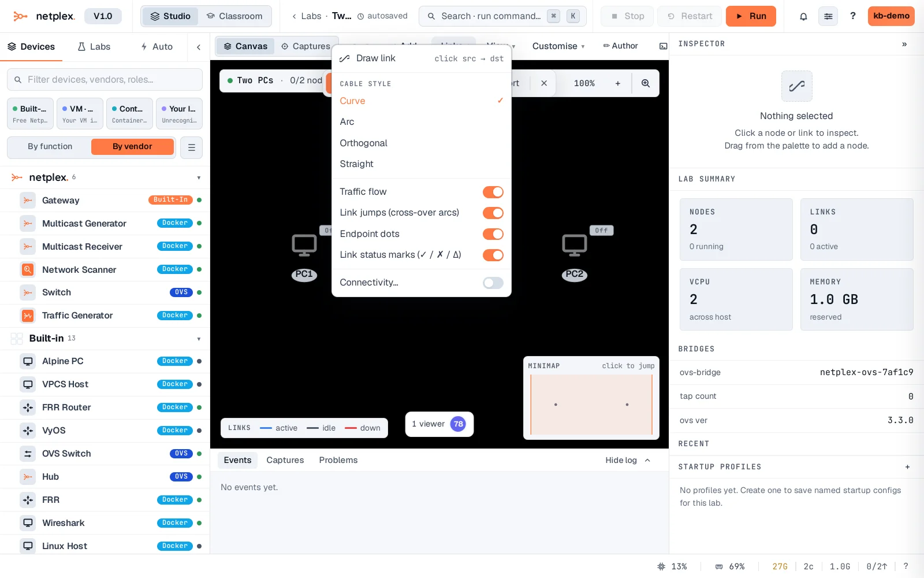Image resolution: width=924 pixels, height=578 pixels.
Task: Switch to Studio mode
Action: pos(170,16)
